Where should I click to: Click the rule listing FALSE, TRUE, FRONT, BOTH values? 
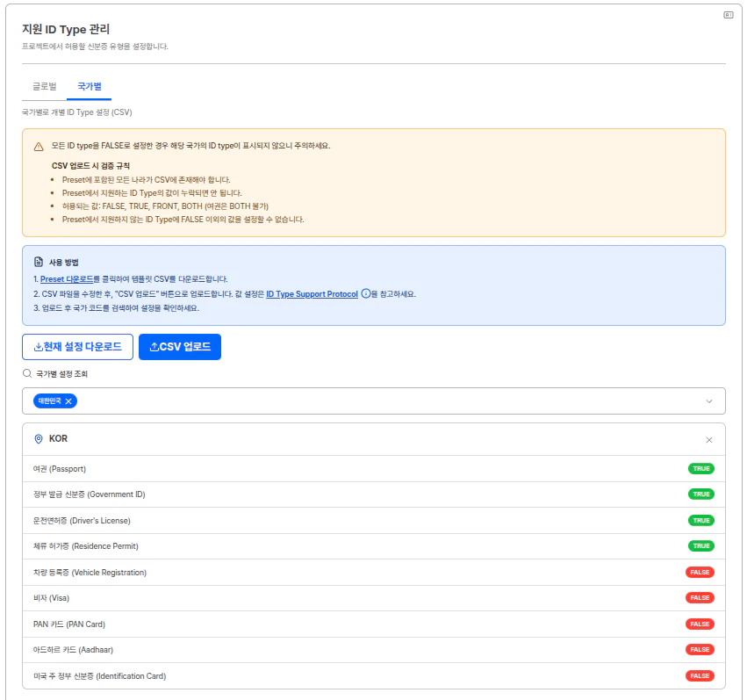coord(165,206)
